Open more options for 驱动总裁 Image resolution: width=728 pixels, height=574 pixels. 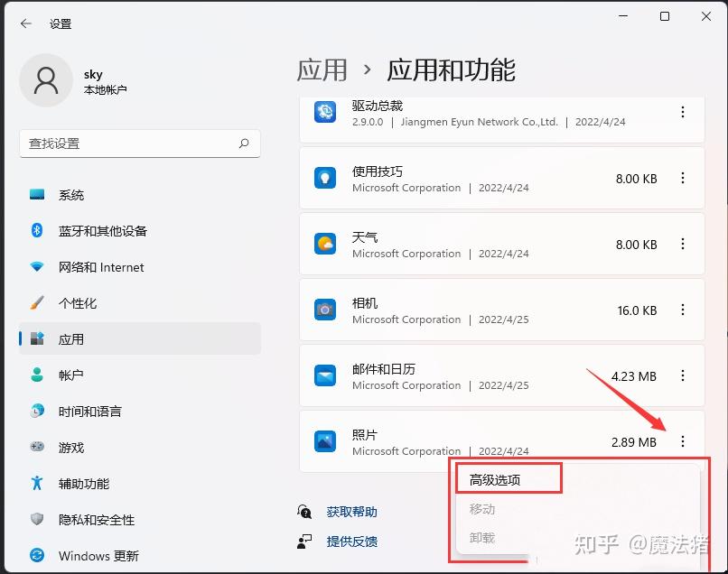click(x=683, y=112)
